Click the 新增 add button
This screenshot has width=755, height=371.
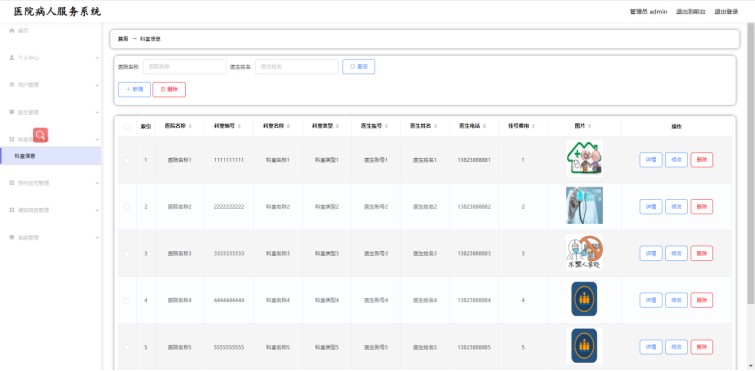click(x=134, y=90)
